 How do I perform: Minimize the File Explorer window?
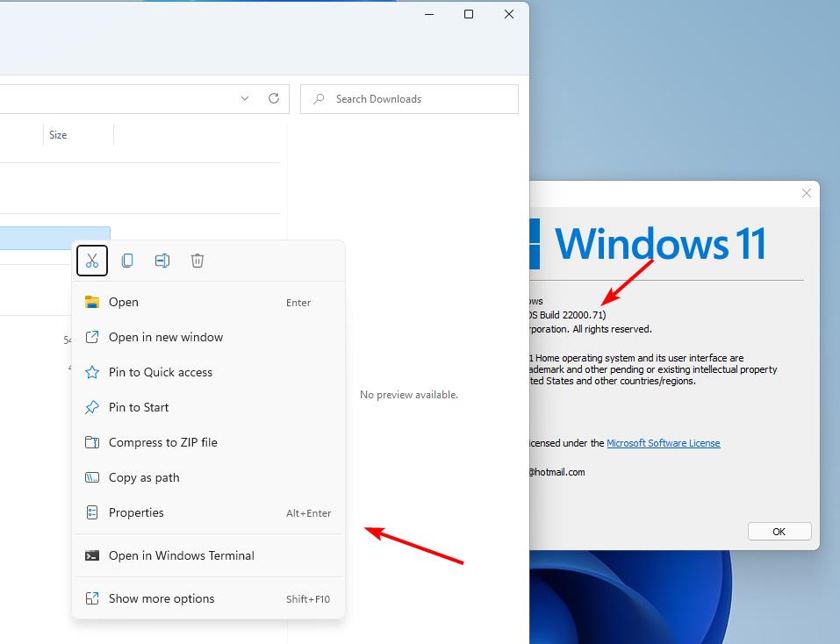(429, 14)
